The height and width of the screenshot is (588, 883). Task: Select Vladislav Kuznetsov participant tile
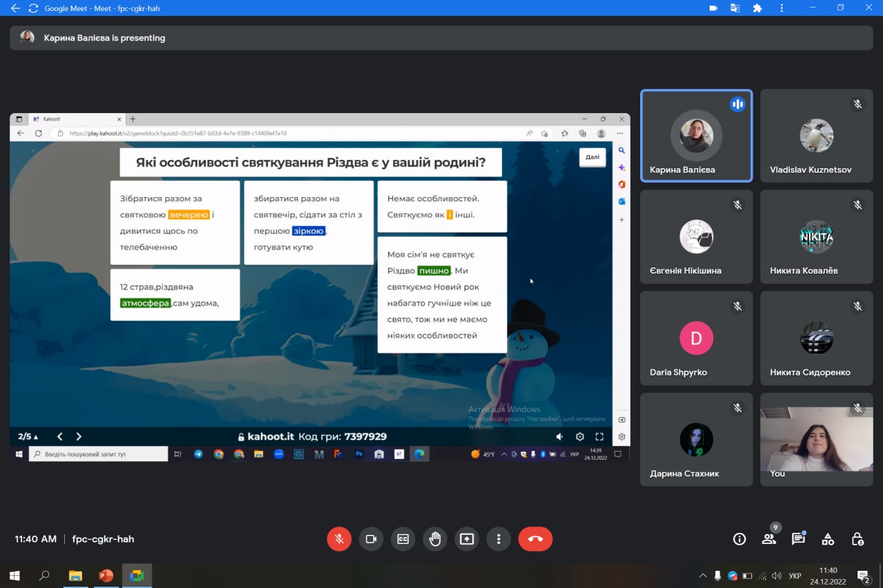(817, 136)
